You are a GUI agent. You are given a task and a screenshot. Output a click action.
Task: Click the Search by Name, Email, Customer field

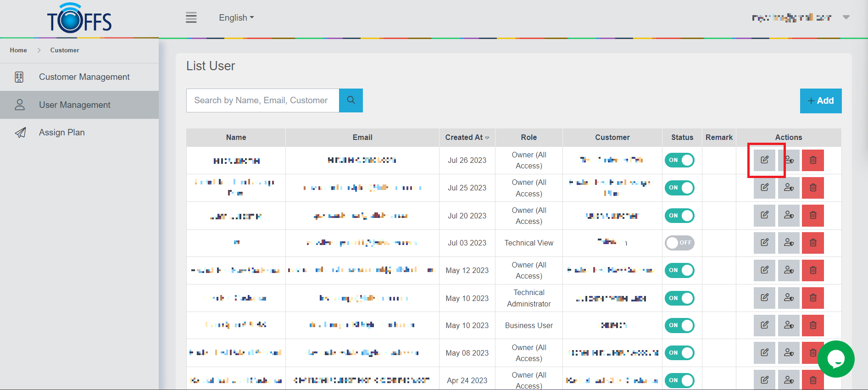(x=262, y=100)
